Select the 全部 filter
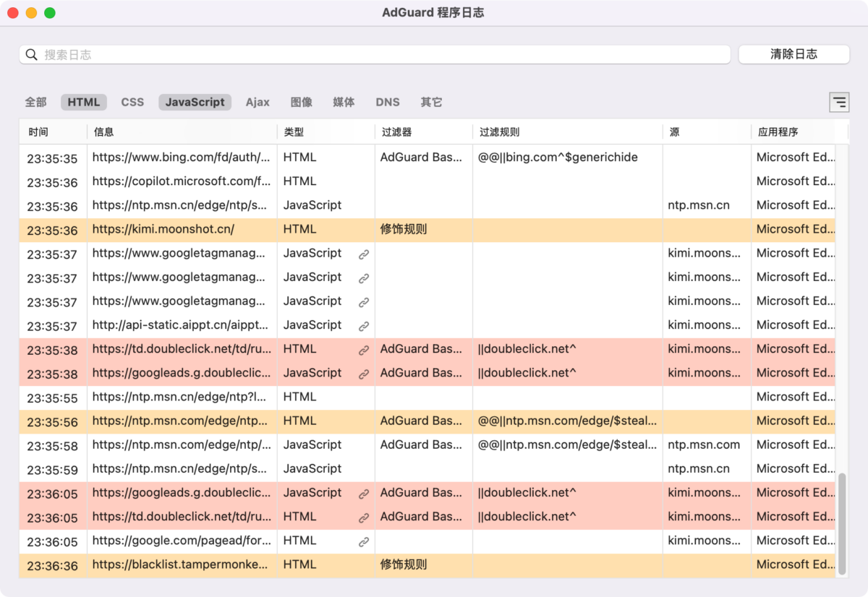 pos(36,102)
